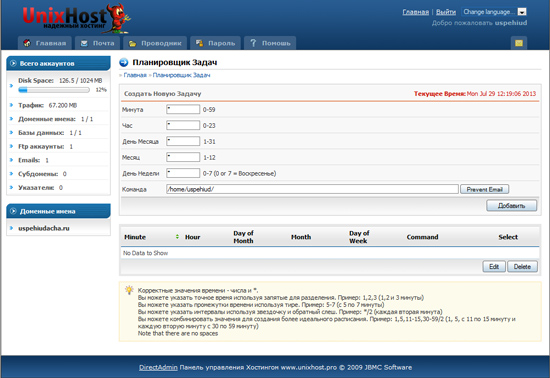Click the uspehiudacha.ru domain link
This screenshot has height=378, width=550.
click(44, 228)
